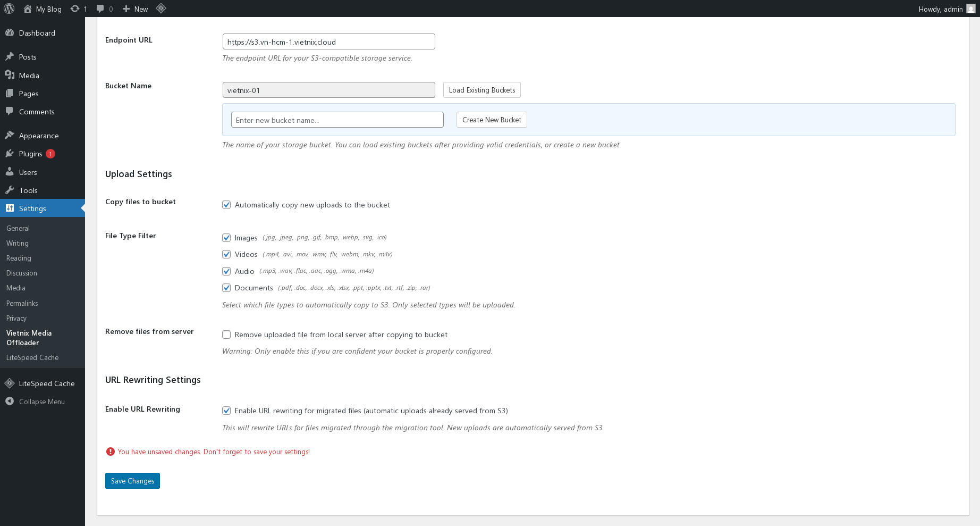Go to Permalinks settings
980x526 pixels.
22,303
